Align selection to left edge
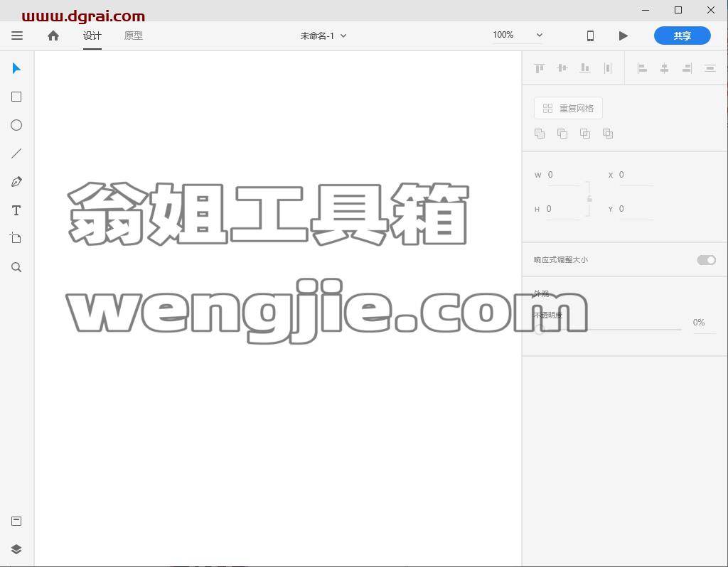 (x=642, y=69)
